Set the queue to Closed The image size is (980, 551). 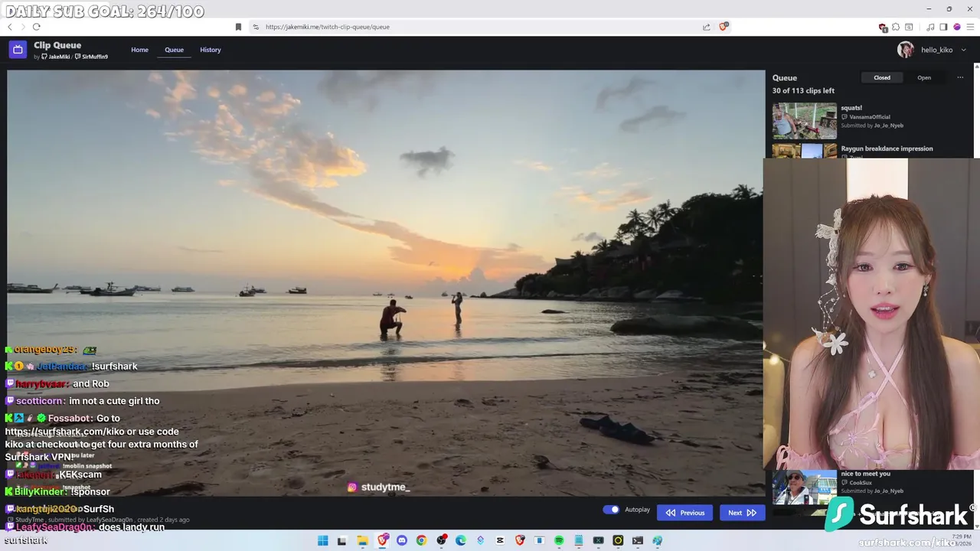click(x=882, y=77)
